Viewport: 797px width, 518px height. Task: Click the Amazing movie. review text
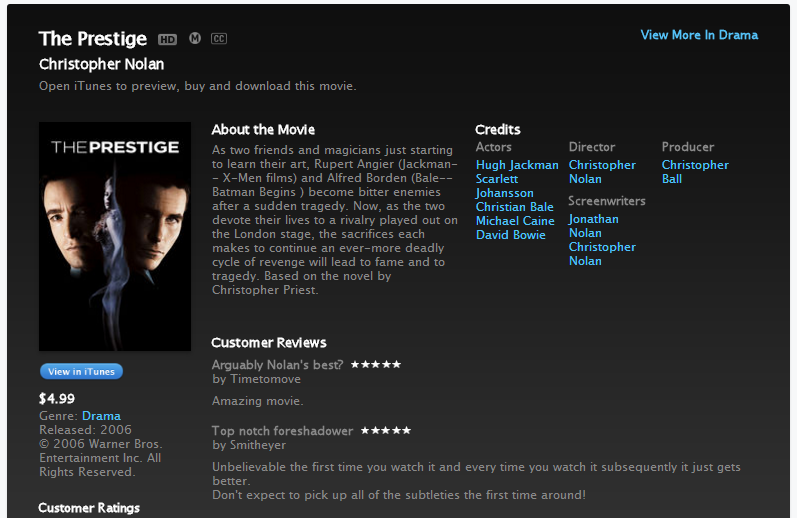(258, 401)
